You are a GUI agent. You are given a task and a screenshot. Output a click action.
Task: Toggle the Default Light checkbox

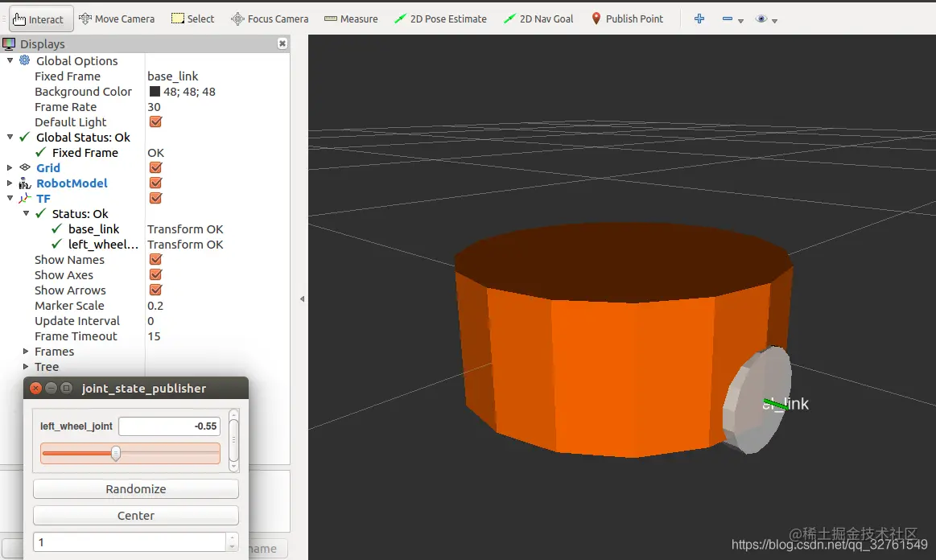[x=156, y=121]
